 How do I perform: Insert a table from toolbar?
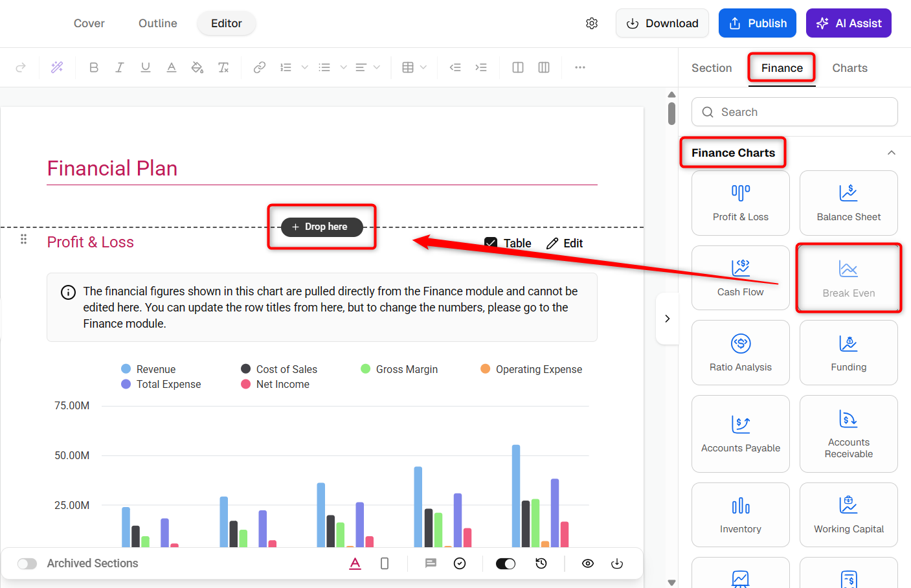[x=408, y=67]
